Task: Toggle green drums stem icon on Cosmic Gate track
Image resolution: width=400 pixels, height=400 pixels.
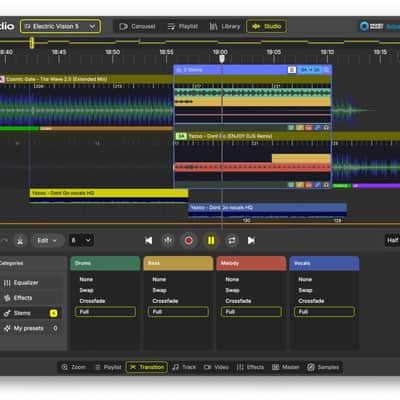Action: coord(291,127)
